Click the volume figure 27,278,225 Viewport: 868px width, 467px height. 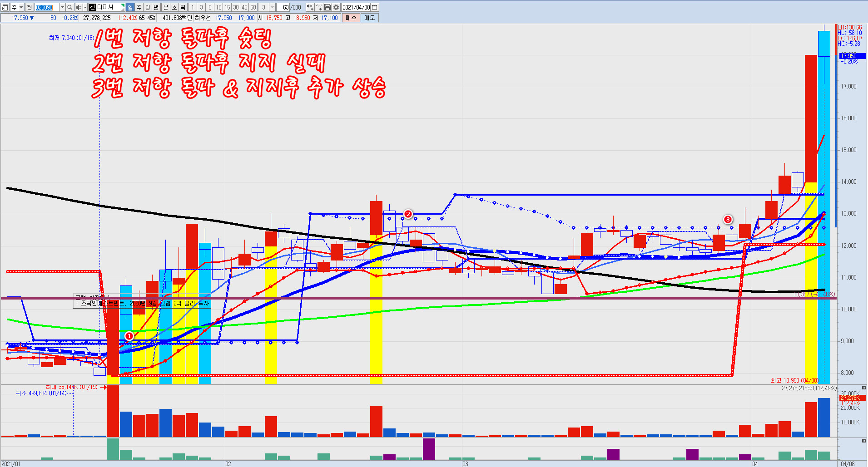tap(97, 18)
